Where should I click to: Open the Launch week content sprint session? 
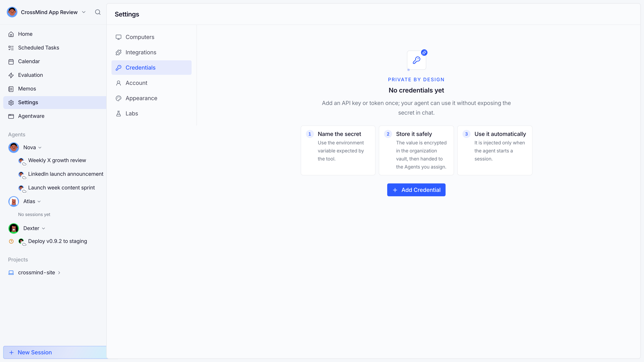pos(61,188)
